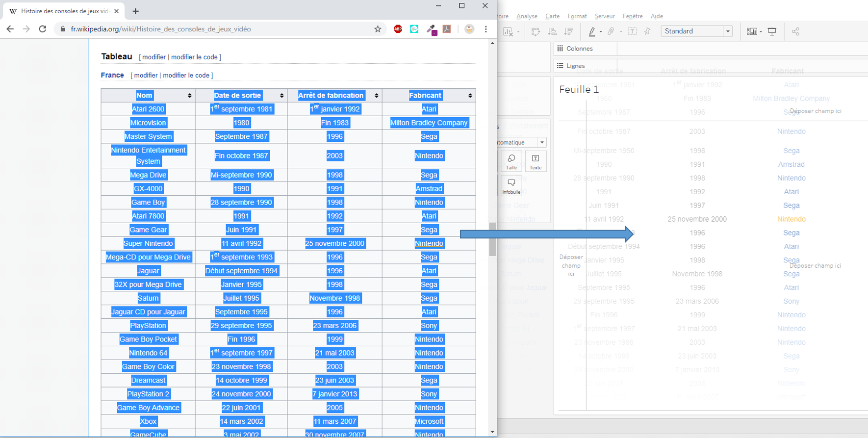Click modifier link next to Tableau heading
This screenshot has width=868, height=438.
[154, 57]
